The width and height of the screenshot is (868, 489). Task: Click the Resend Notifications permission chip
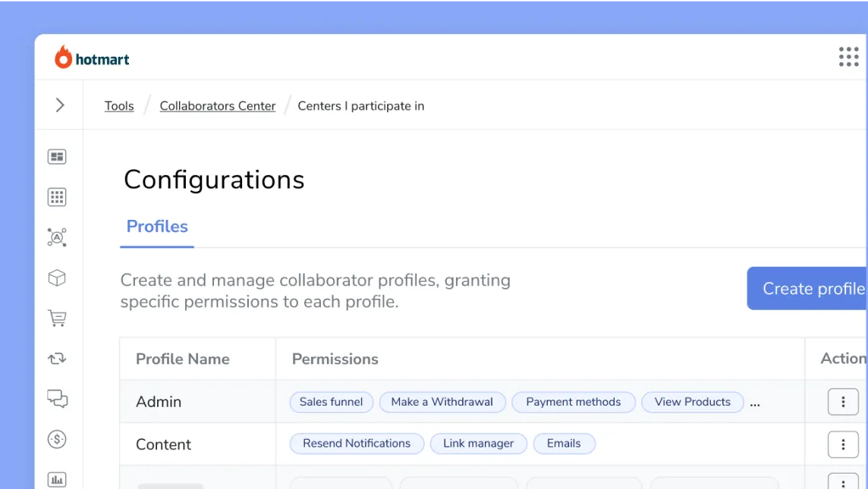point(357,444)
